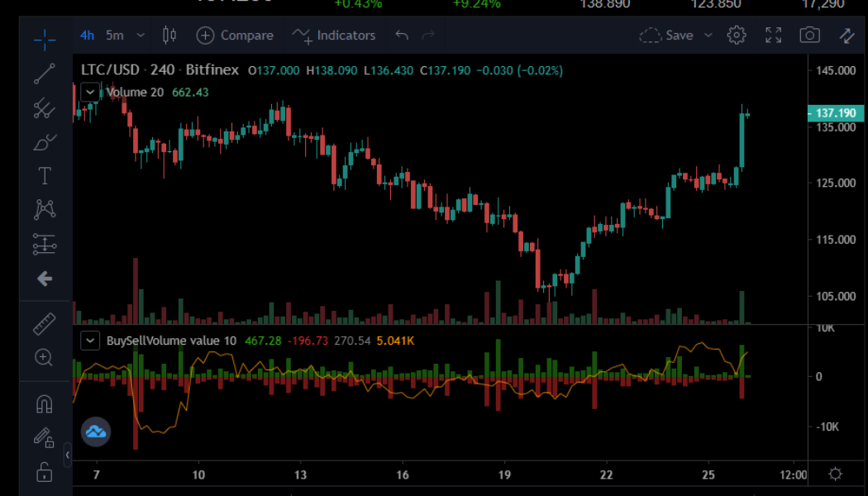Toggle Stay in Drawing Mode
This screenshot has width=868, height=496.
tap(44, 437)
